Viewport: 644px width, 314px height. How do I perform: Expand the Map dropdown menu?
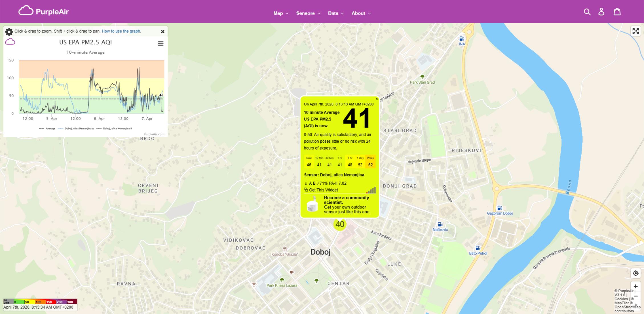280,13
